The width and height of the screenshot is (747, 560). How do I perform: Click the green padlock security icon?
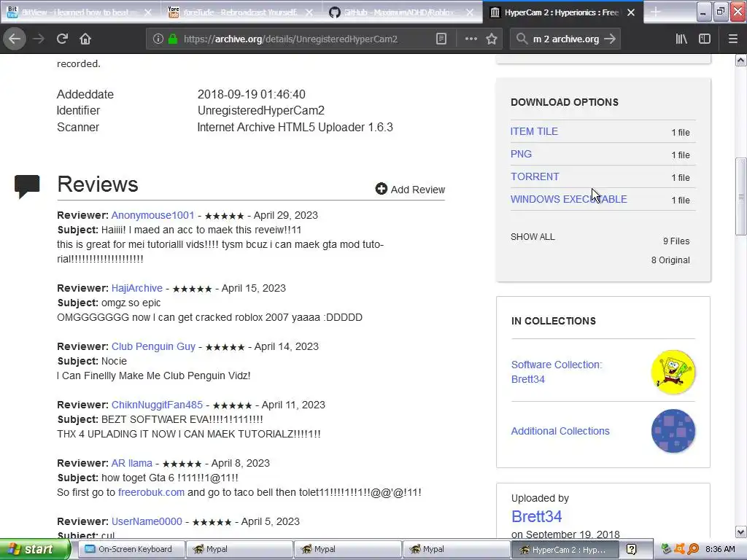[172, 39]
